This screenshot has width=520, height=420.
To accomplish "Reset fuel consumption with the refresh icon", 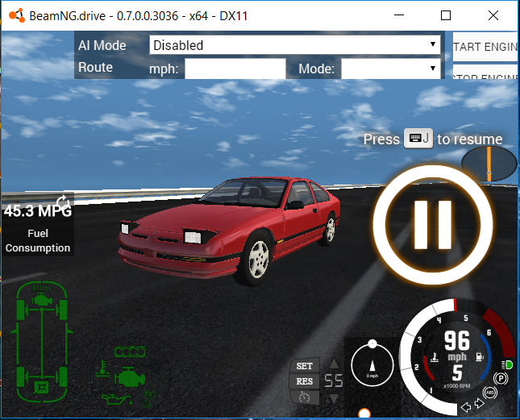I will 63,202.
